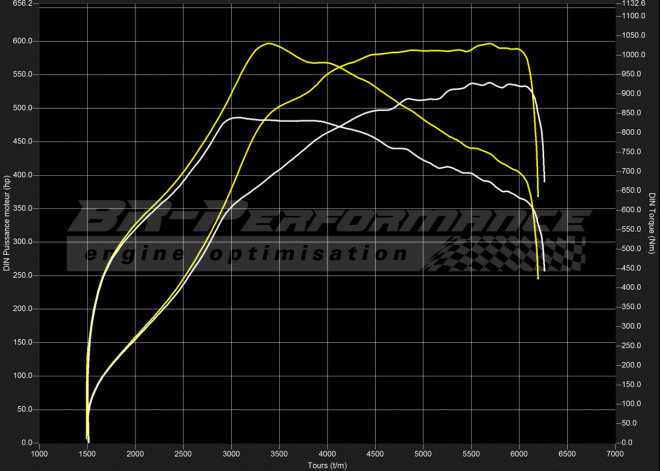The width and height of the screenshot is (660, 471).
Task: Click the 1500 tick on the x-axis
Action: click(x=87, y=453)
